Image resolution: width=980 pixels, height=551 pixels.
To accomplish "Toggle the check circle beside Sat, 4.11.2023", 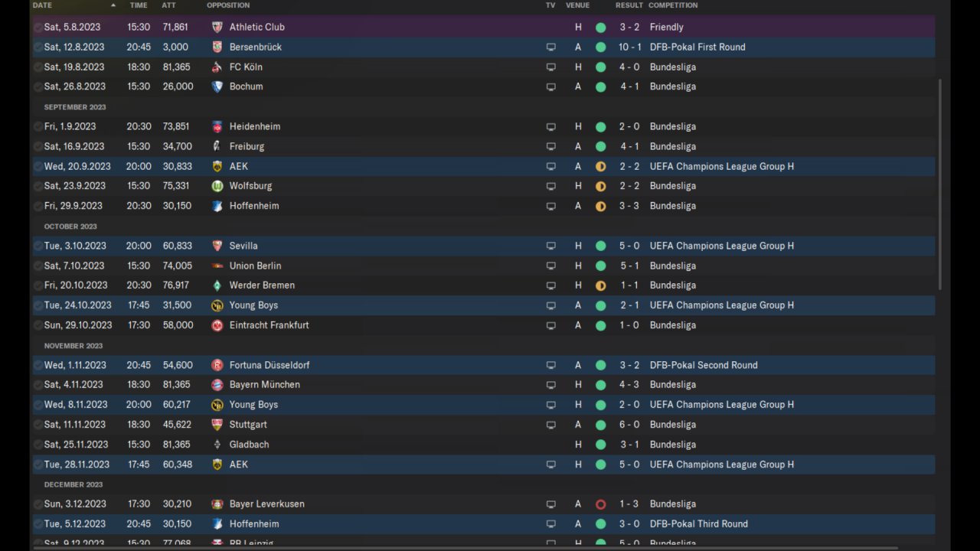I will point(38,385).
